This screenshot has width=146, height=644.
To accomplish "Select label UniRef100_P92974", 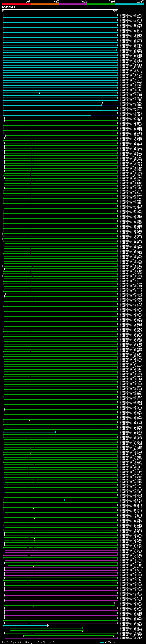I will coord(131,53).
